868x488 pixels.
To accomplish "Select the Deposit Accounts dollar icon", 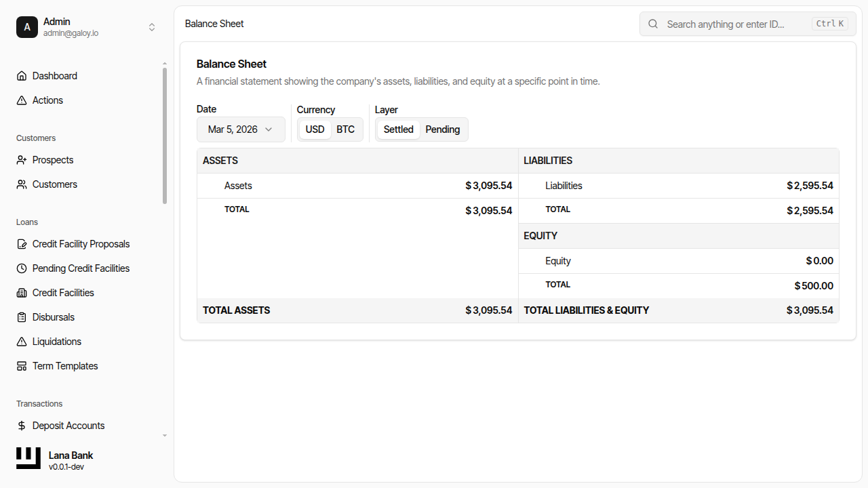I will pyautogui.click(x=21, y=425).
